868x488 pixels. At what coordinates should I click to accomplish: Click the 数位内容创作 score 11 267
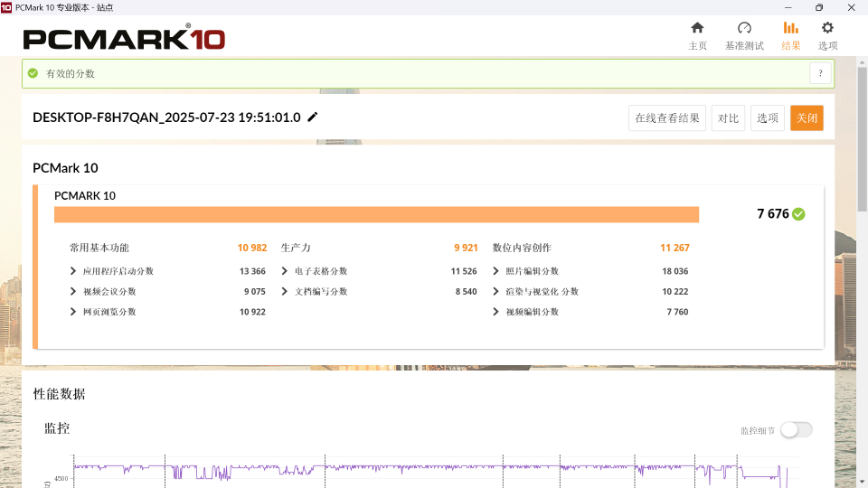click(675, 248)
